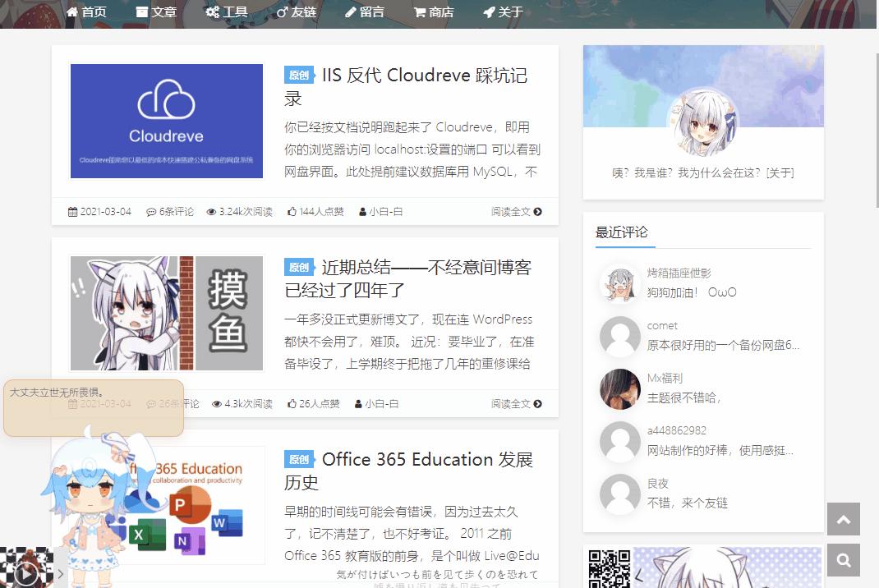Click the Cloudreve article thumbnail
The image size is (879, 588).
166,121
